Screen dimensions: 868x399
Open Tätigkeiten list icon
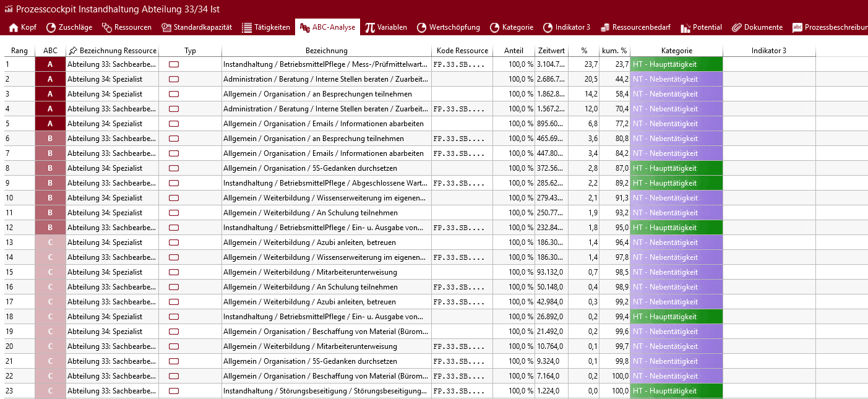(247, 27)
